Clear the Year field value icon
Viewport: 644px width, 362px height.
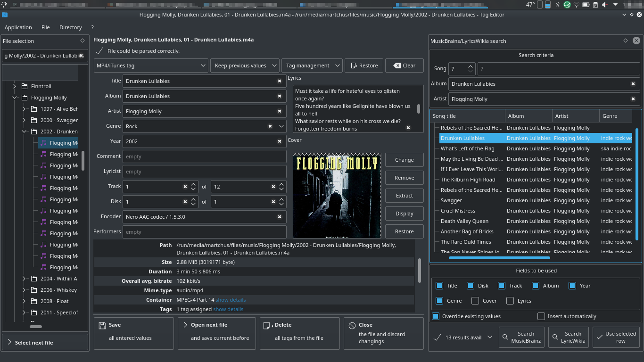(x=280, y=141)
